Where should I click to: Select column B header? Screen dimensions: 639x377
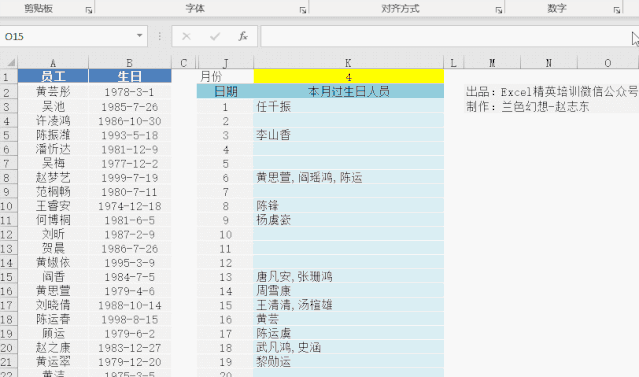(x=130, y=63)
